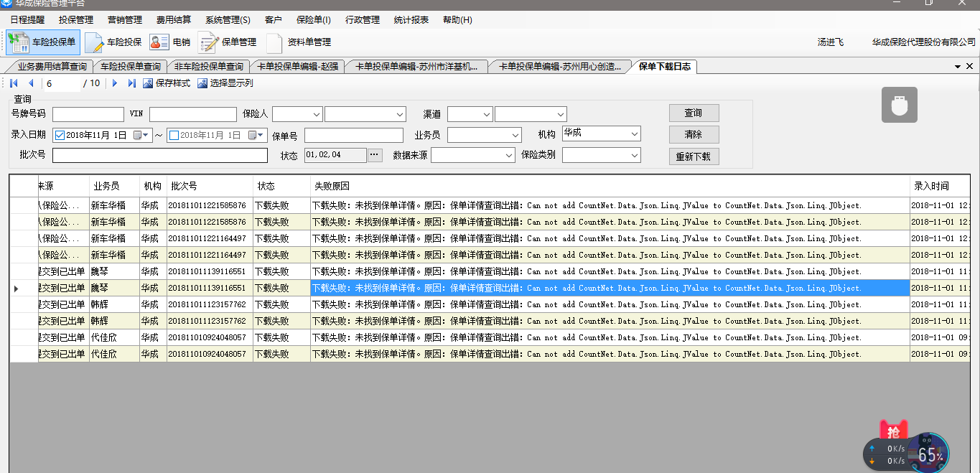Open 帮助(H) menu
Viewport: 980px width, 473px height.
457,20
